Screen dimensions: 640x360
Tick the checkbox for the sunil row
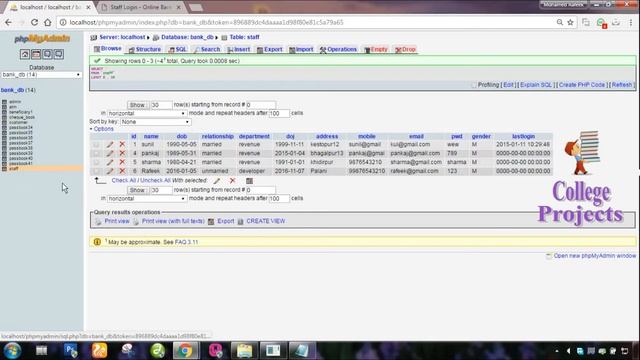tap(96, 144)
